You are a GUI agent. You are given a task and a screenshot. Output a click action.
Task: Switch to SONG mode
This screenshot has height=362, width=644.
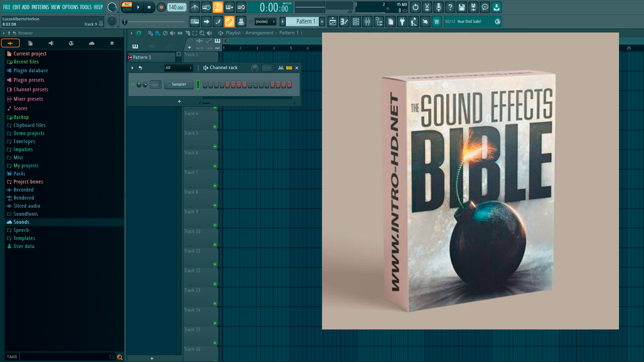pyautogui.click(x=127, y=9)
